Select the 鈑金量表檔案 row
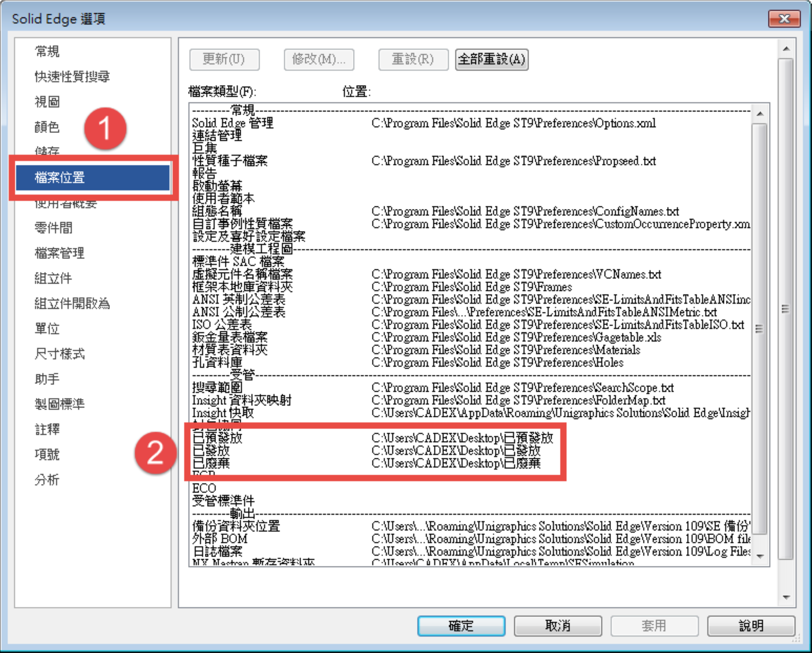 471,337
